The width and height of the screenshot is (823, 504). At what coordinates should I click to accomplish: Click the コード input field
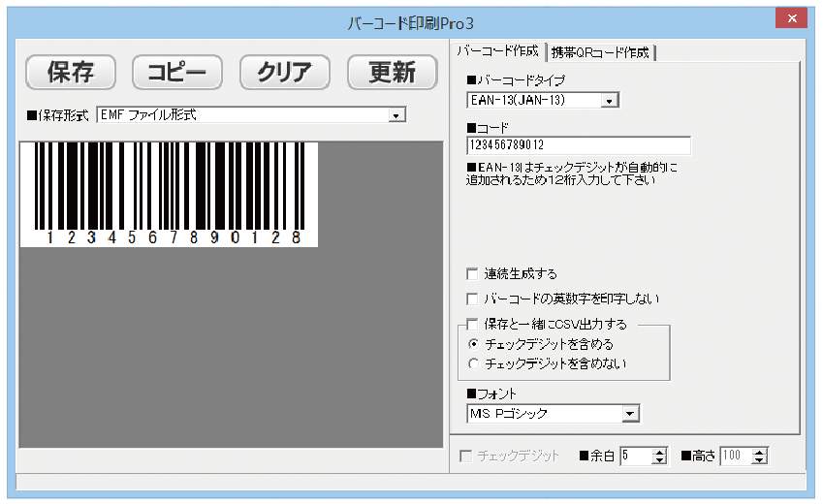(578, 146)
